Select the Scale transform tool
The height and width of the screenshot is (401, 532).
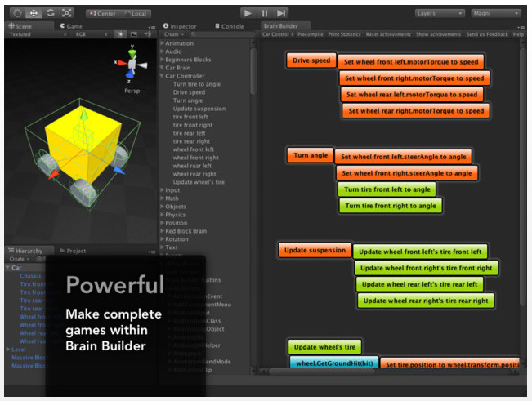(66, 13)
